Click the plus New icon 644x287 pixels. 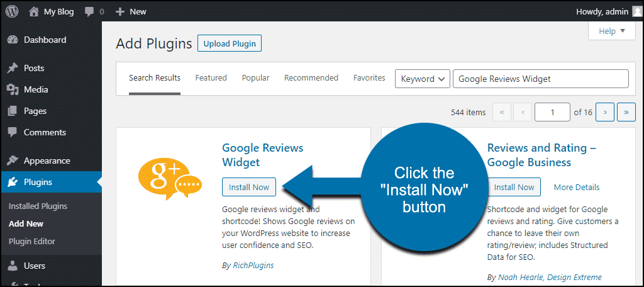pyautogui.click(x=119, y=12)
